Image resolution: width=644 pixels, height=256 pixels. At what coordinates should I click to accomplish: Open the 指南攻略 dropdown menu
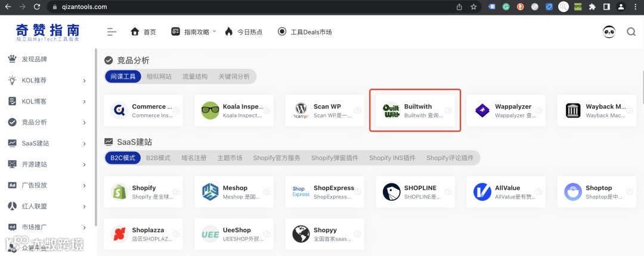pyautogui.click(x=193, y=32)
